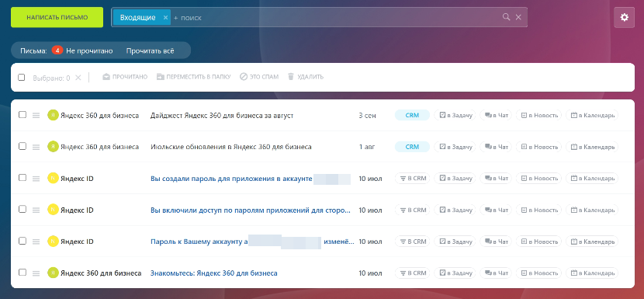The width and height of the screenshot is (644, 299).
Task: Select checkbox for Июльские обновления email
Action: pos(23,146)
